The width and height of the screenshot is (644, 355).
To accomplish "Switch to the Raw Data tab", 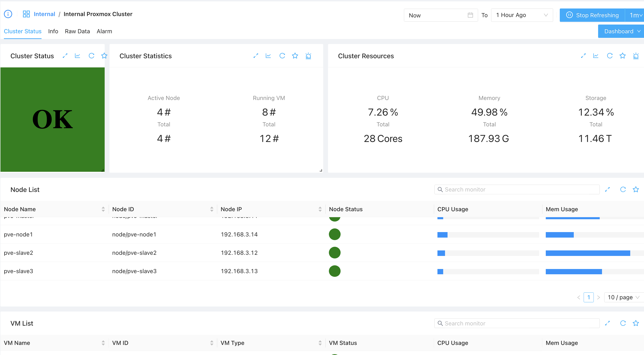I will (x=77, y=31).
